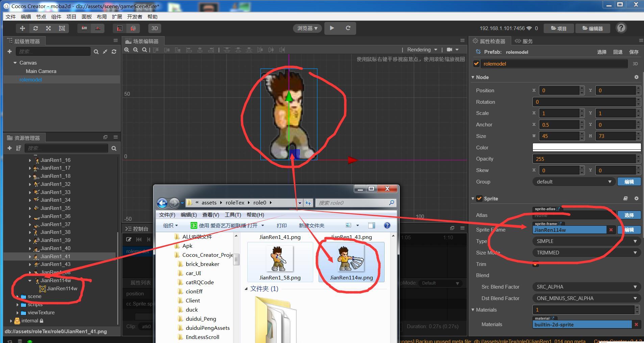Click the assets sort order icon
644x343 pixels.
[x=18, y=148]
